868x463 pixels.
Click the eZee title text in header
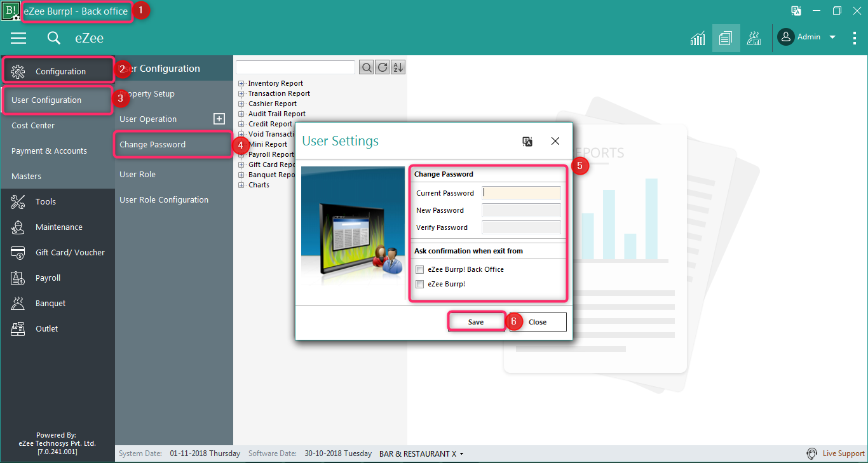pyautogui.click(x=89, y=38)
